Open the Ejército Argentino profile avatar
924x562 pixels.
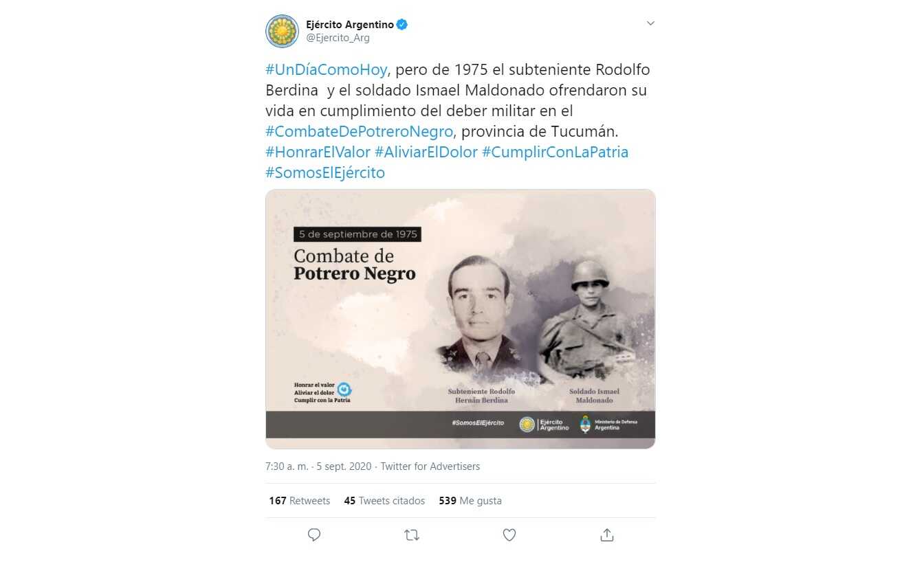click(282, 31)
